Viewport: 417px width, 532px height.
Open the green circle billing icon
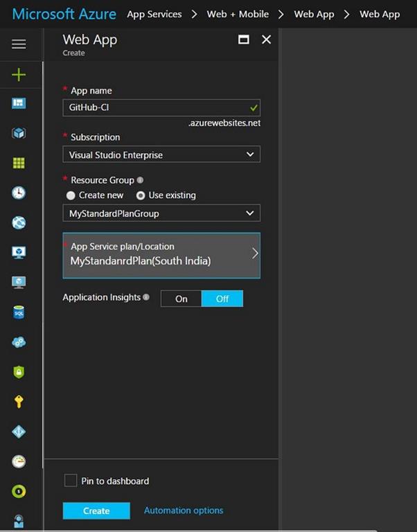(19, 491)
